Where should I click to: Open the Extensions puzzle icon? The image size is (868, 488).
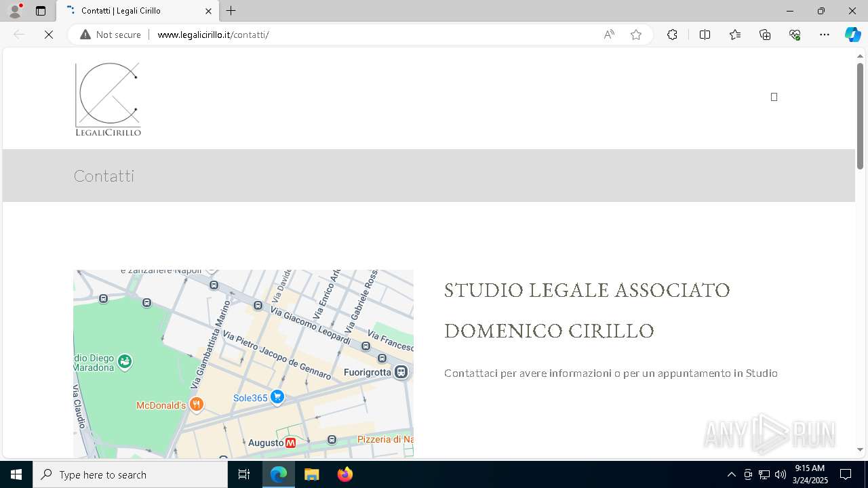coord(672,35)
